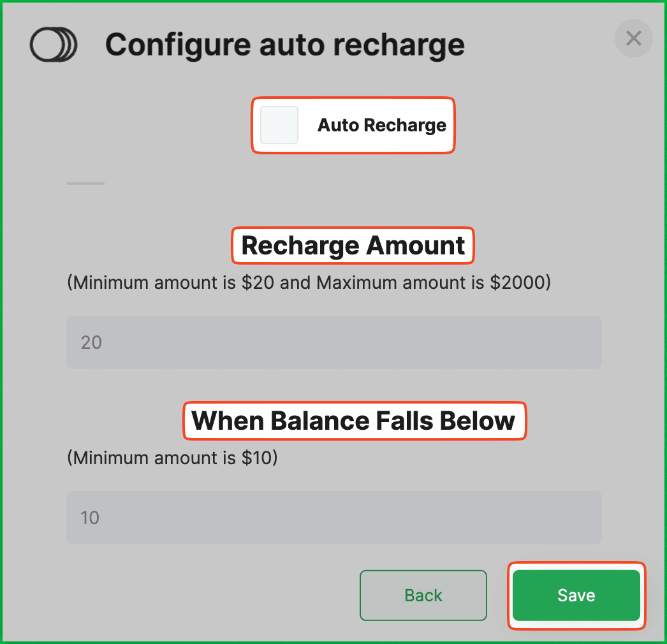The width and height of the screenshot is (667, 644).
Task: Click the small divider line below Auto Recharge
Action: (x=85, y=183)
